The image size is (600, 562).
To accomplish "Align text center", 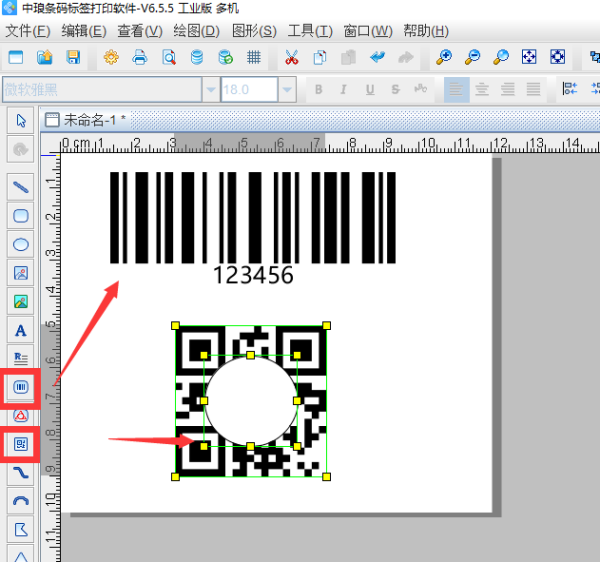I will point(482,90).
